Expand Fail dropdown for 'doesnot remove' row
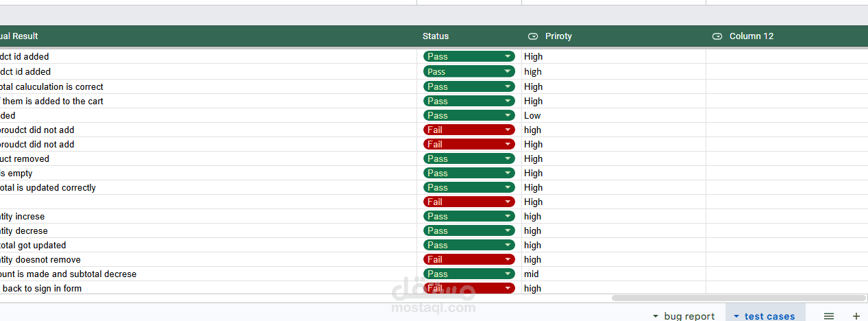 (508, 259)
